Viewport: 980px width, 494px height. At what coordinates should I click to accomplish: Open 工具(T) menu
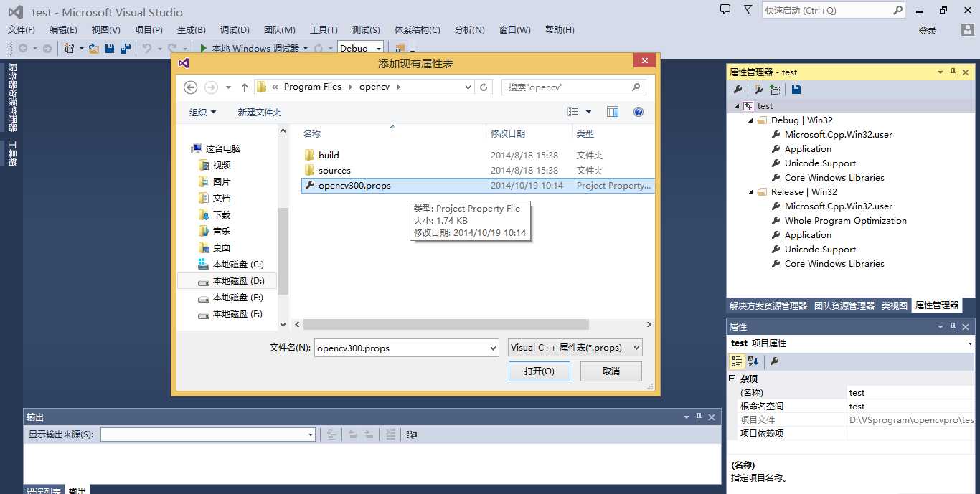tap(324, 30)
